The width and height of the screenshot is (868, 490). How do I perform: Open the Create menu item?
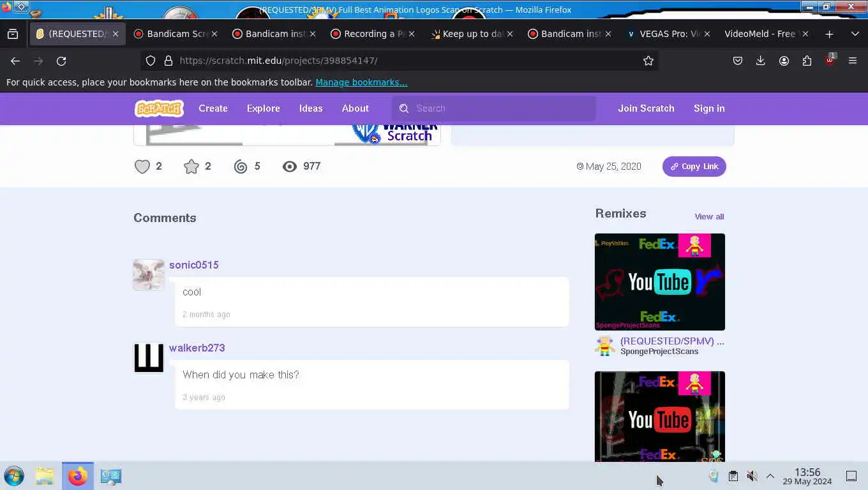tap(213, 108)
